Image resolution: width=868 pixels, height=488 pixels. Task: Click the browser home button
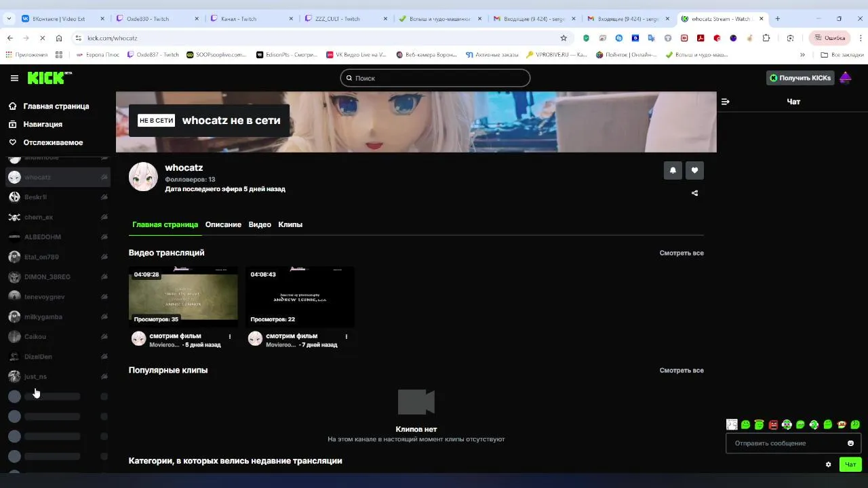coord(59,39)
